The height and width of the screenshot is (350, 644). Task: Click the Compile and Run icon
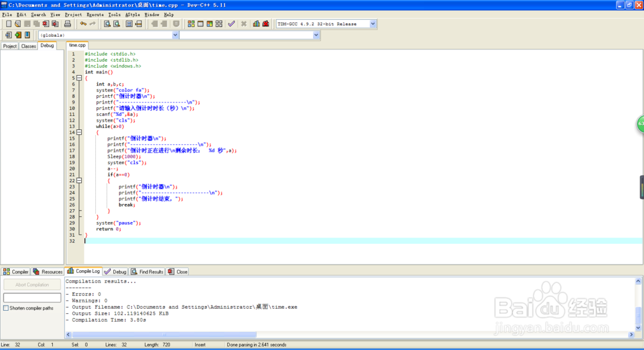209,24
